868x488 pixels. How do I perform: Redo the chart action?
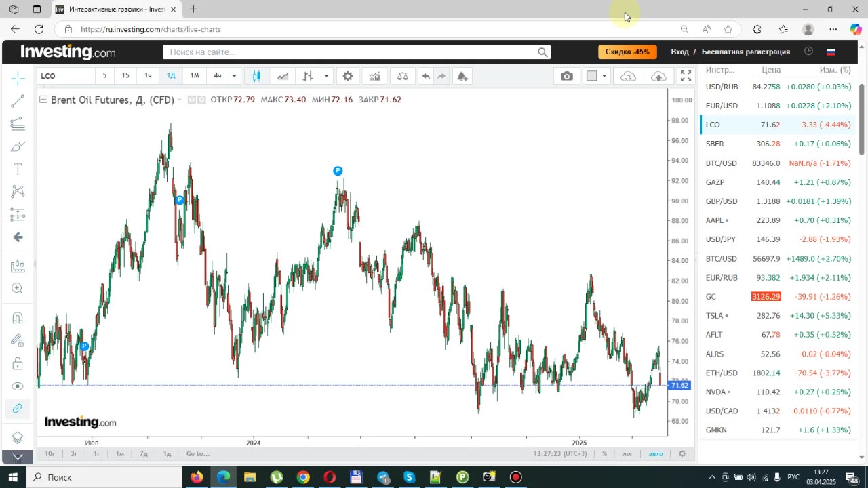441,76
